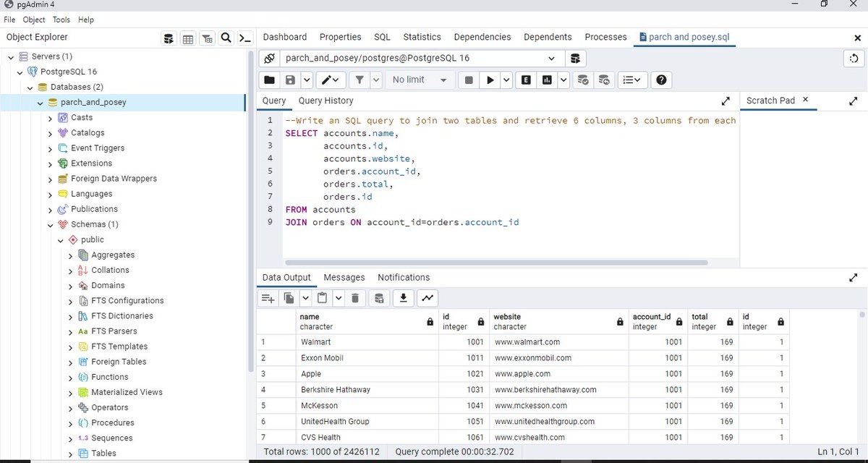
Task: Open the Edit pencil dropdown
Action: (331, 80)
